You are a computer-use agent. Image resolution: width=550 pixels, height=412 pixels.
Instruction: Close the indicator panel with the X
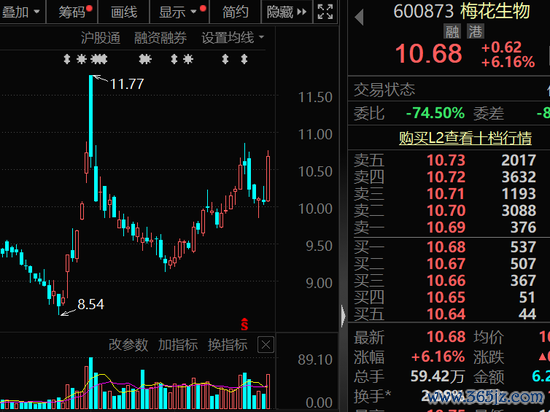click(x=266, y=345)
